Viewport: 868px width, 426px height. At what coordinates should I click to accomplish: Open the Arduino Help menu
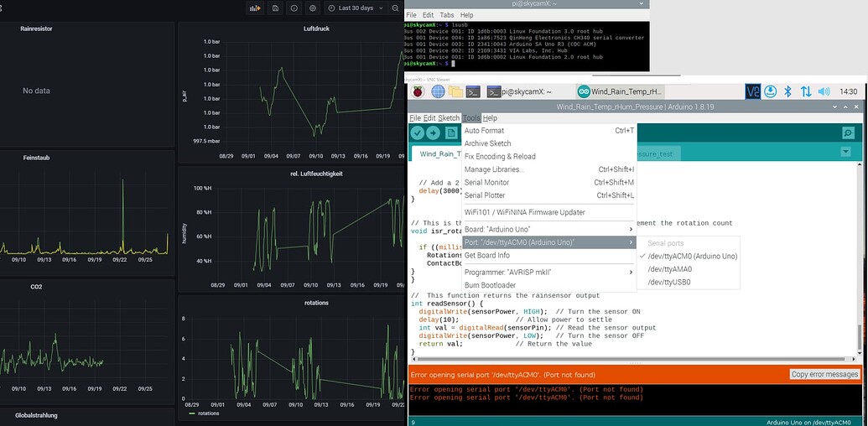[x=490, y=118]
